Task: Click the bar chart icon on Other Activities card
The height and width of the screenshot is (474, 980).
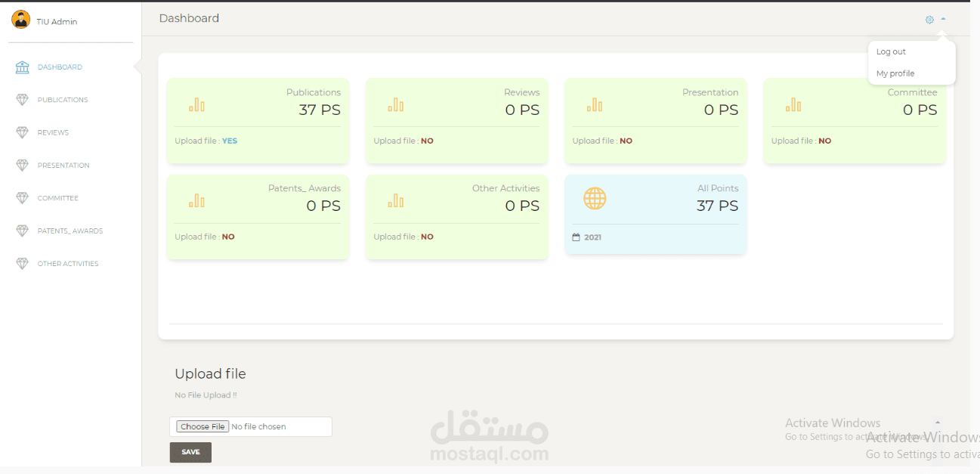Action: point(396,200)
